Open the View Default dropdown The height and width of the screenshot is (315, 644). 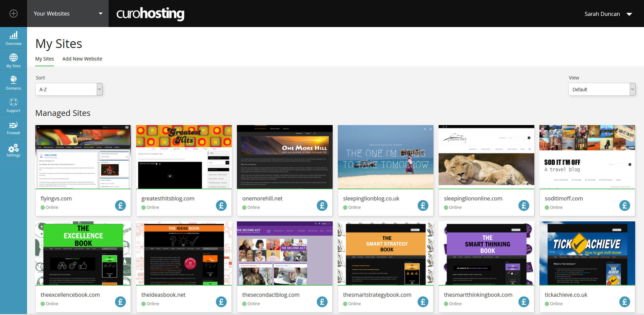pyautogui.click(x=602, y=89)
